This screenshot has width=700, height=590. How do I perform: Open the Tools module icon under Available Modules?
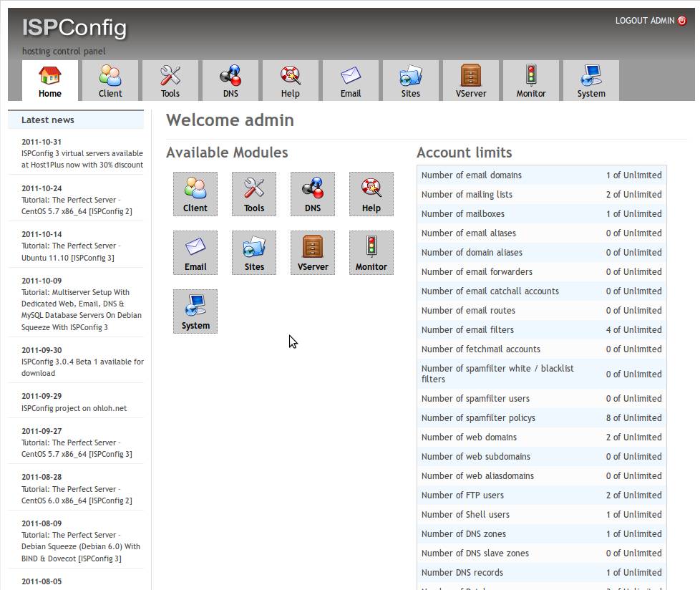click(x=254, y=194)
